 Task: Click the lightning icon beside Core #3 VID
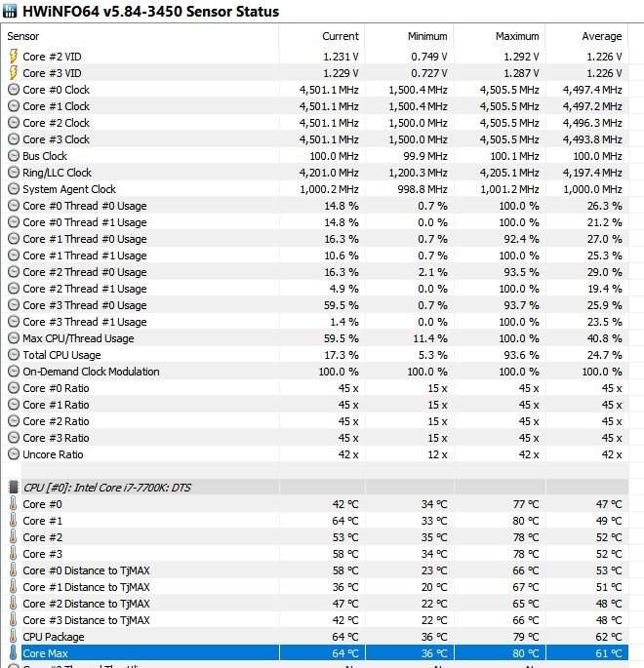(14, 73)
